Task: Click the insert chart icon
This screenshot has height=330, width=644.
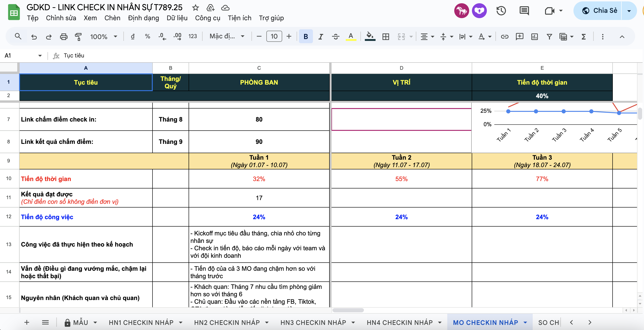Action: (534, 37)
